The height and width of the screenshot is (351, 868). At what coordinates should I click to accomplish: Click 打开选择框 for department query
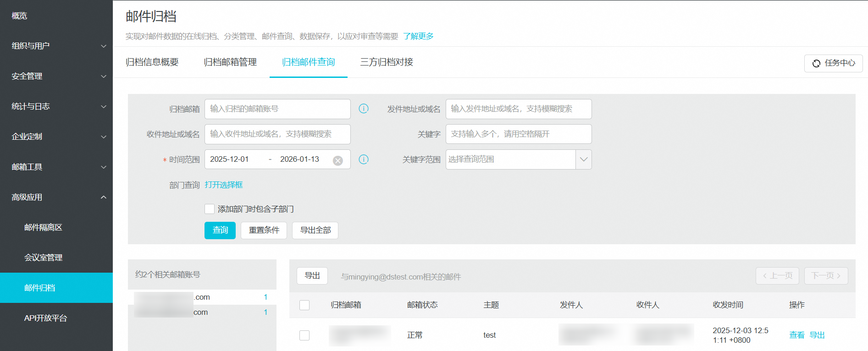pyautogui.click(x=224, y=185)
